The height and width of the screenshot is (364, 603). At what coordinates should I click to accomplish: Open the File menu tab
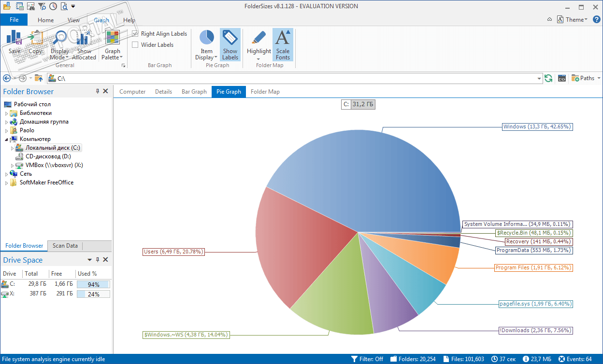click(x=14, y=20)
